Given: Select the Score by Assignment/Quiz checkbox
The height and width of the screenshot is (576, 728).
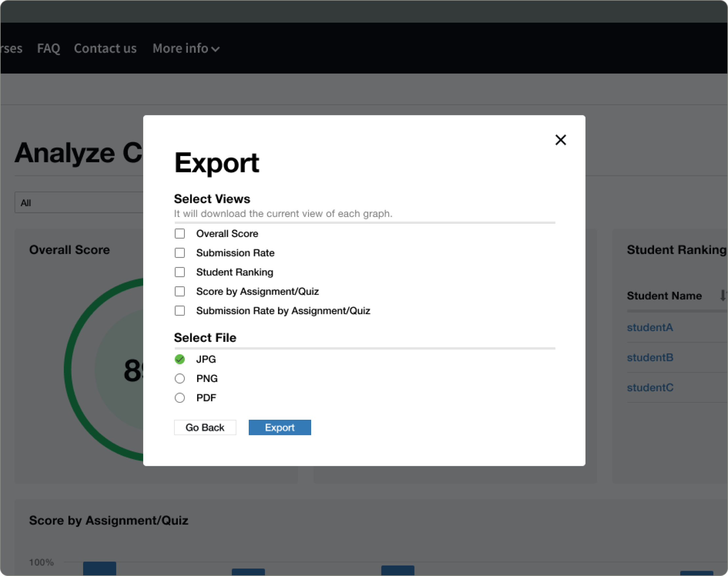Looking at the screenshot, I should coord(180,291).
